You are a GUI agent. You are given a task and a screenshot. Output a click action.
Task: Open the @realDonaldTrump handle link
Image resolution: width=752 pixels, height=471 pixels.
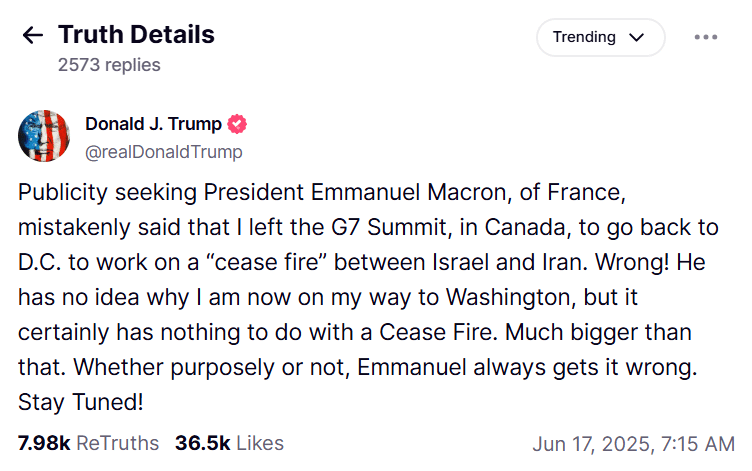tap(163, 152)
